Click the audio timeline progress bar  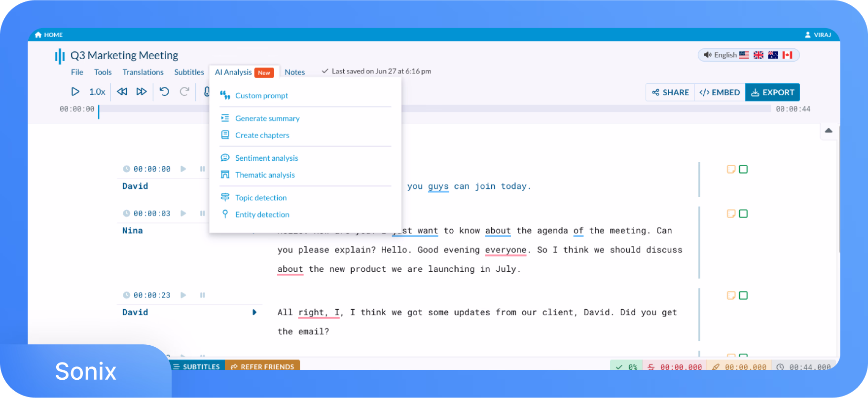434,109
